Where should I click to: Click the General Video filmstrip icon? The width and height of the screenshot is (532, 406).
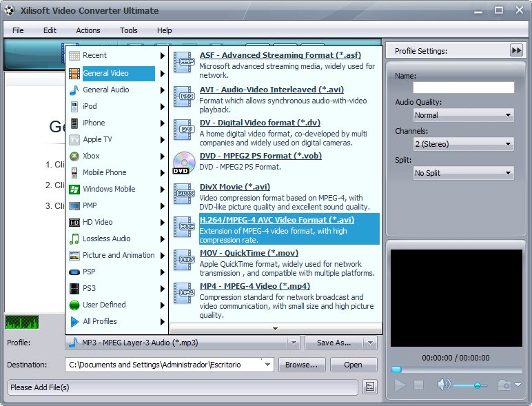[74, 73]
